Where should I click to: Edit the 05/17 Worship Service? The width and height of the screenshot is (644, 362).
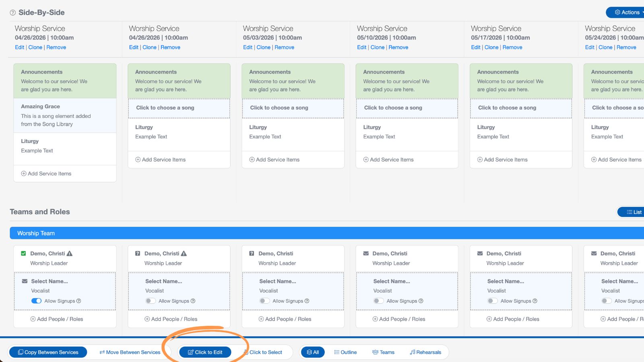[475, 47]
